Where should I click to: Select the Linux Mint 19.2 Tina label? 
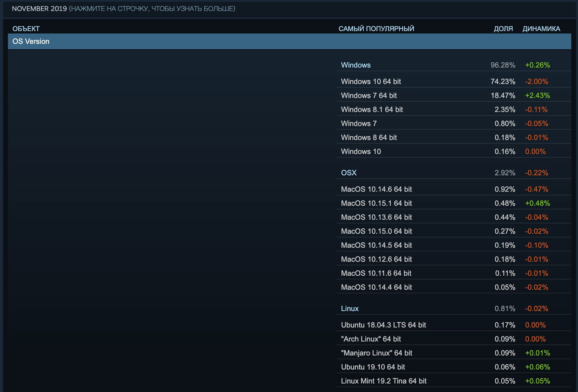pyautogui.click(x=384, y=381)
